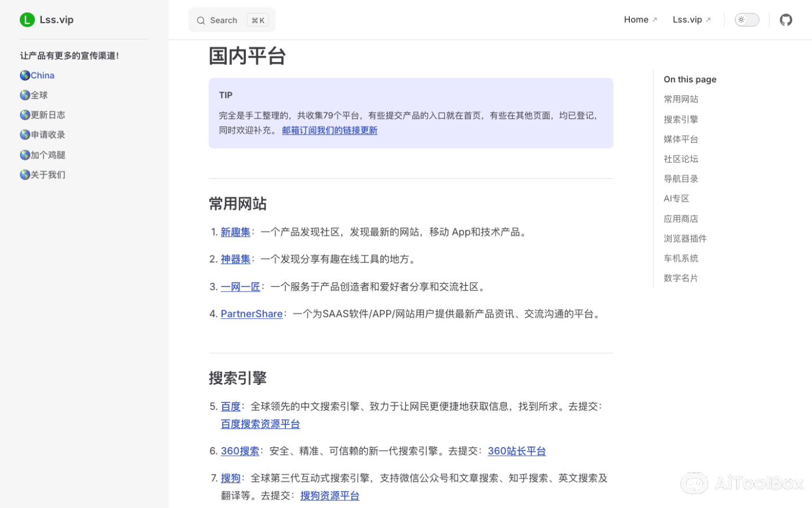
Task: Open 关于我们 in the sidebar
Action: click(x=48, y=175)
